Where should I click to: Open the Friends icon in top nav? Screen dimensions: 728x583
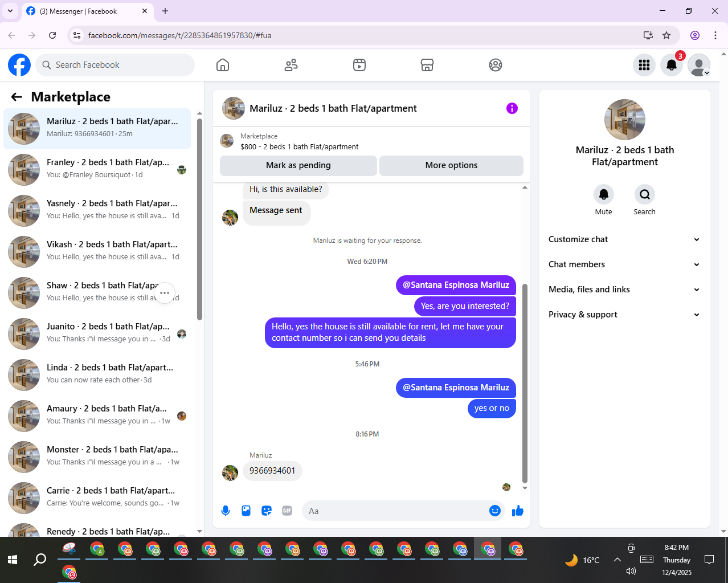[x=291, y=65]
